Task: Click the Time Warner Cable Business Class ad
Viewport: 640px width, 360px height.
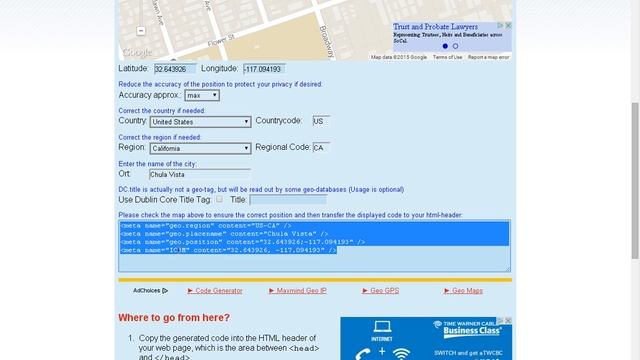Action: [x=426, y=338]
